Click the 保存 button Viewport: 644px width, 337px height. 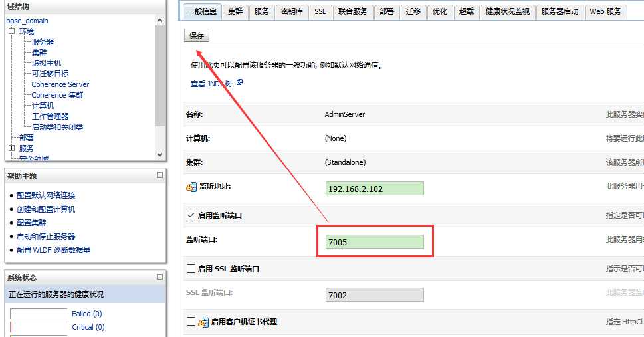pos(197,35)
